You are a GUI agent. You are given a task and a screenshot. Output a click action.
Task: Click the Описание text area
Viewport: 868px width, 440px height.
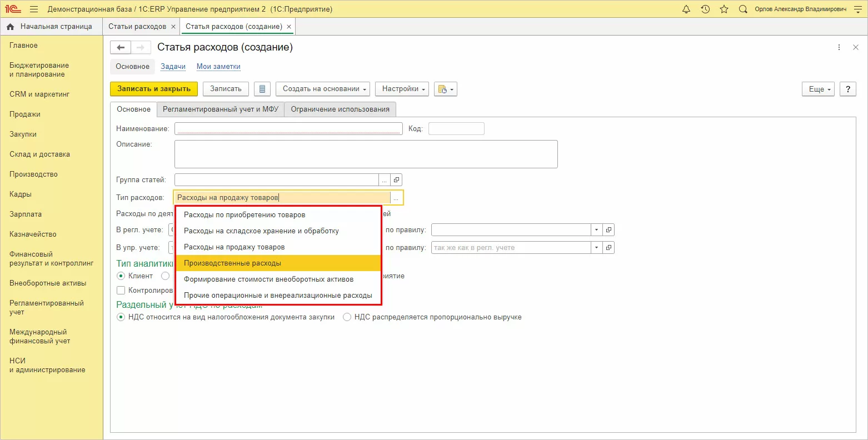[x=366, y=154]
